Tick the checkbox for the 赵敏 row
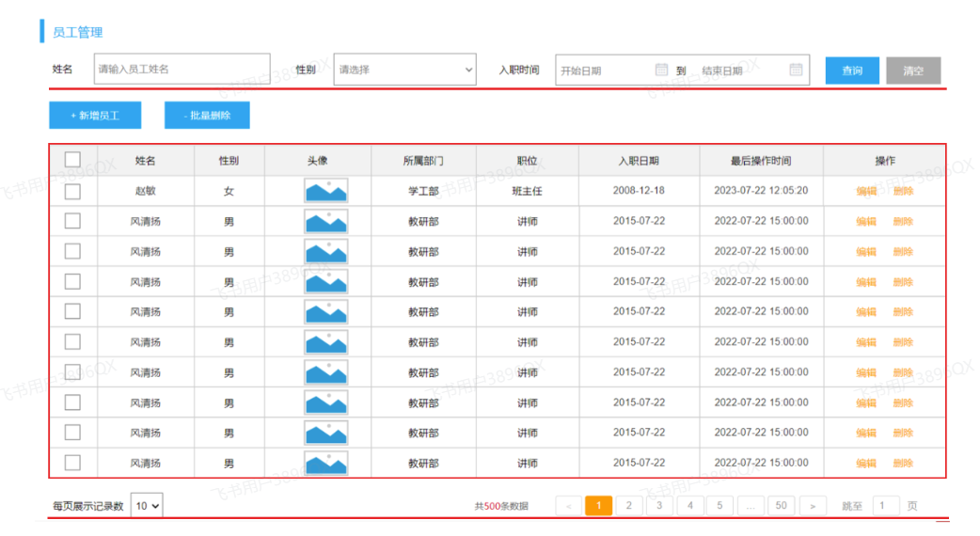 point(72,191)
